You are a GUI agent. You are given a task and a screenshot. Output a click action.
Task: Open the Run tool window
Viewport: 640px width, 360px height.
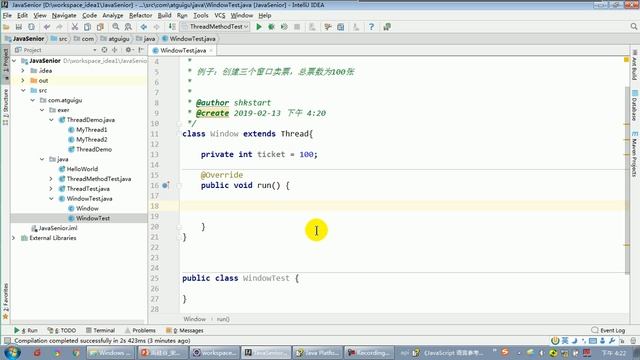(x=26, y=330)
